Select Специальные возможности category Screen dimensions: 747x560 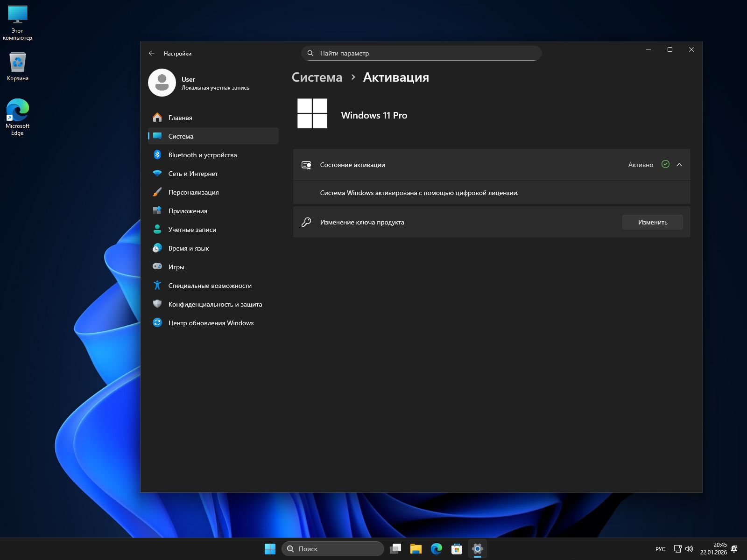tap(210, 286)
